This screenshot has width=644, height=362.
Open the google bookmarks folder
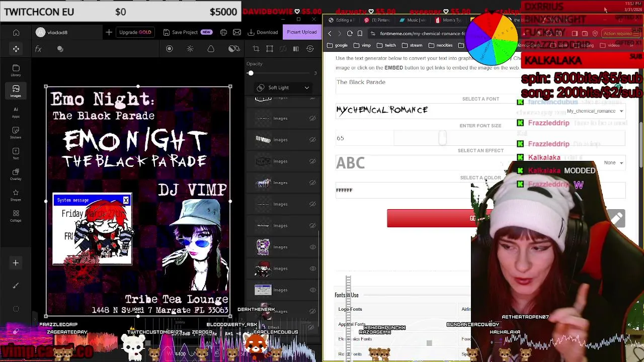[337, 45]
